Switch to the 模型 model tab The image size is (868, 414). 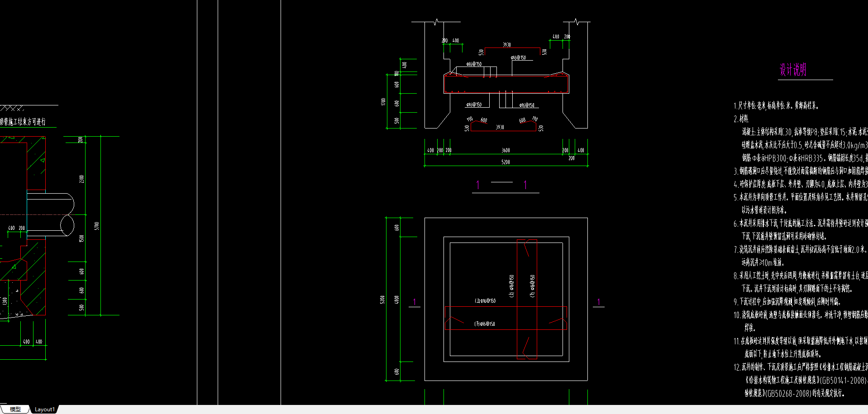pyautogui.click(x=15, y=409)
